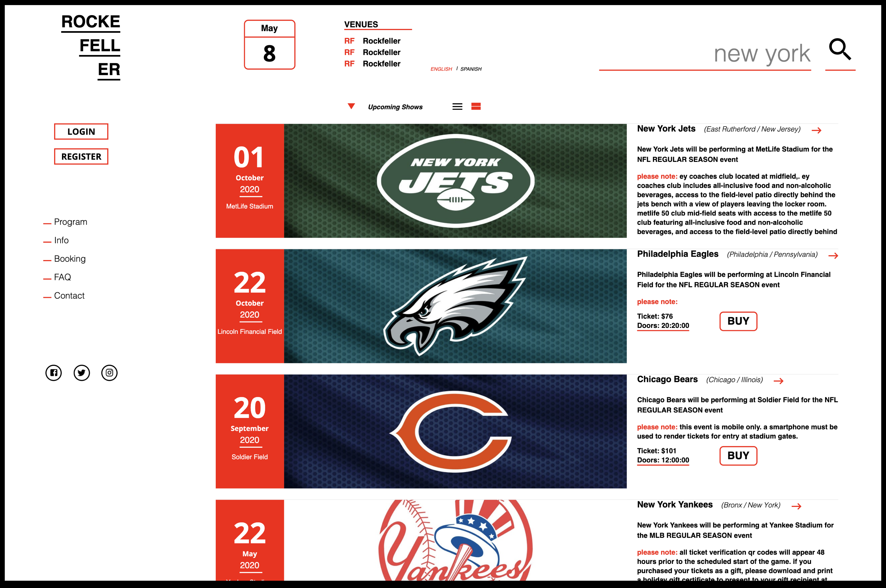
Task: Open the Instagram social icon
Action: click(109, 373)
